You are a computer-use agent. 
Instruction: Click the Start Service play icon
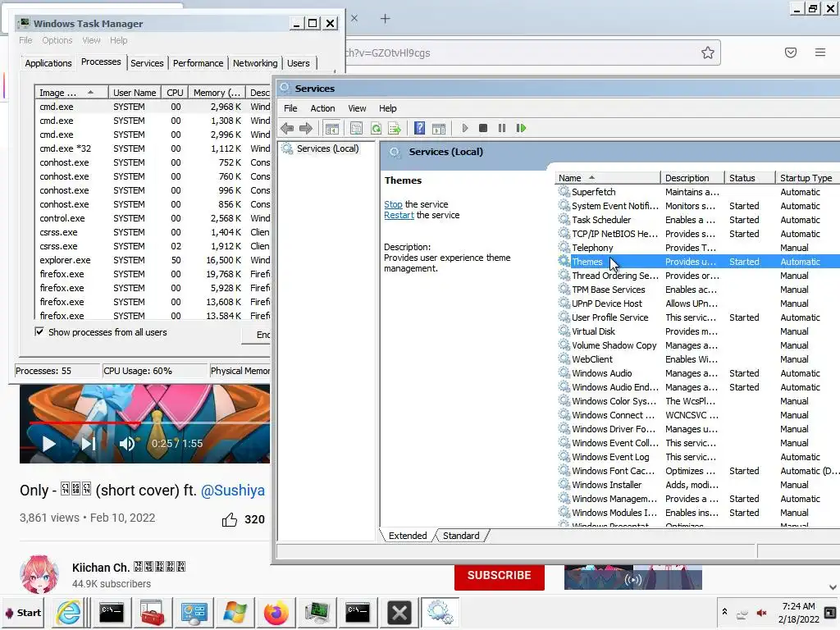coord(465,128)
